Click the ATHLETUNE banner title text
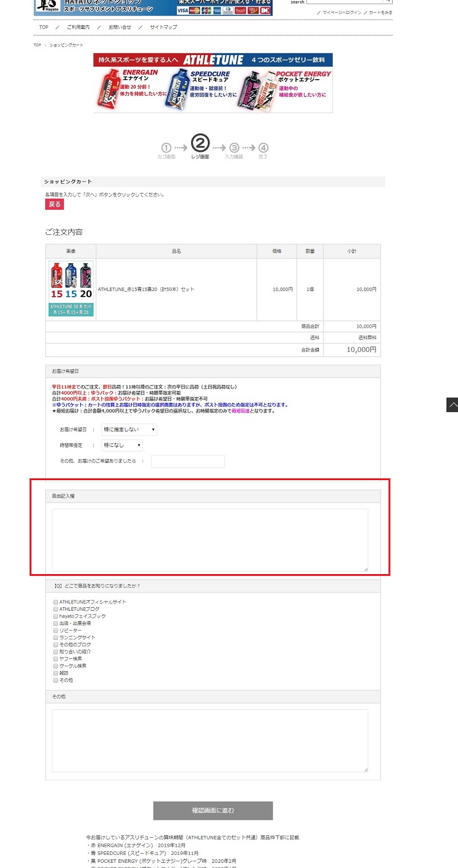 pos(215,60)
